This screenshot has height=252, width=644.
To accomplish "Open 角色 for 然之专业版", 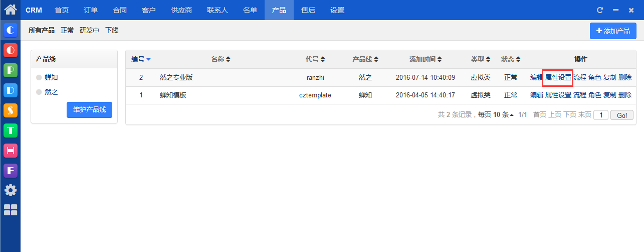I will pyautogui.click(x=595, y=77).
